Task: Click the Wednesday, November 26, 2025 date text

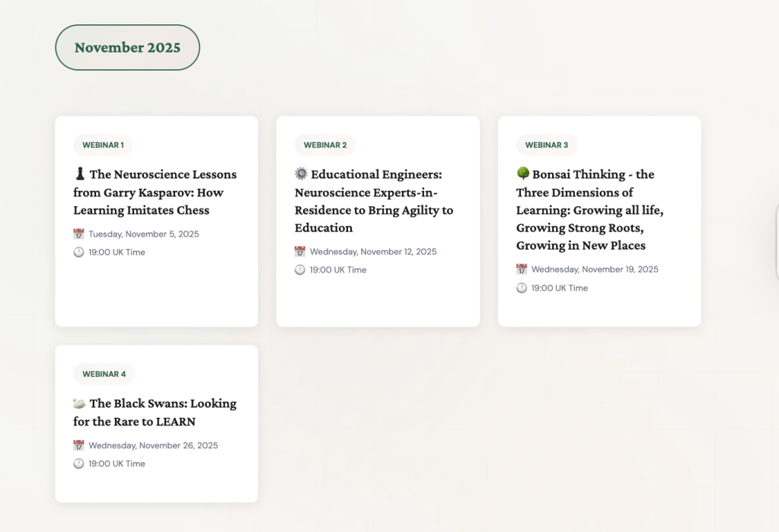Action: pos(153,446)
